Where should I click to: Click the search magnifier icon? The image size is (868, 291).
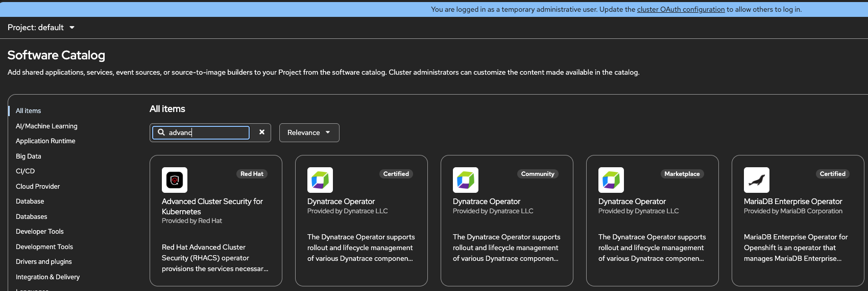pos(161,132)
